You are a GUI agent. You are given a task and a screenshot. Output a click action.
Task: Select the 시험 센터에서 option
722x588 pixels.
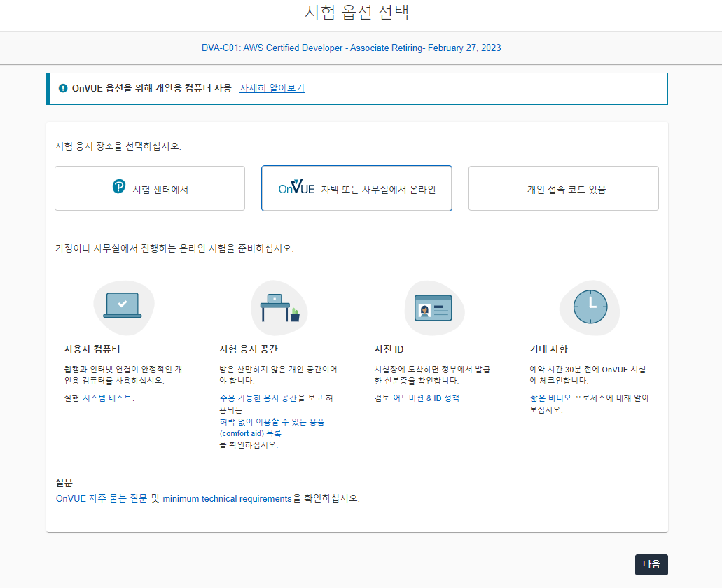pos(150,188)
